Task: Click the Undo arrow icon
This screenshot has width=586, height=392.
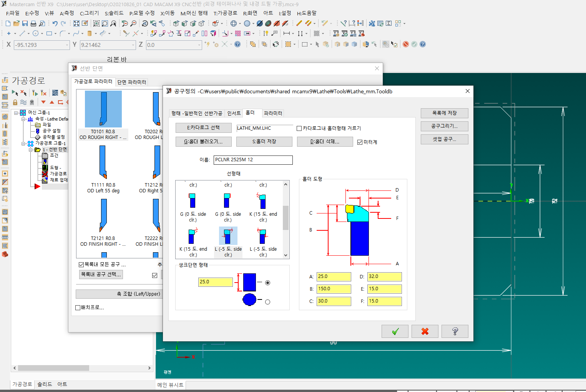Action: pos(55,23)
